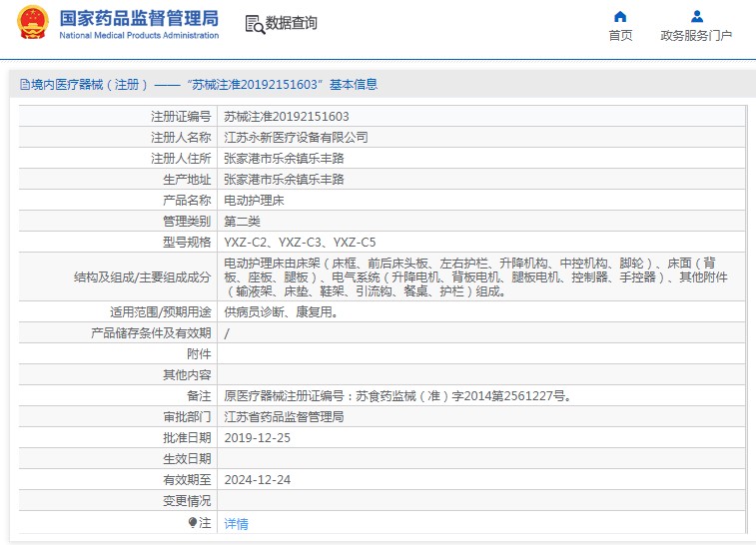Click the 产品名称 row label
This screenshot has width=756, height=545.
pyautogui.click(x=187, y=201)
